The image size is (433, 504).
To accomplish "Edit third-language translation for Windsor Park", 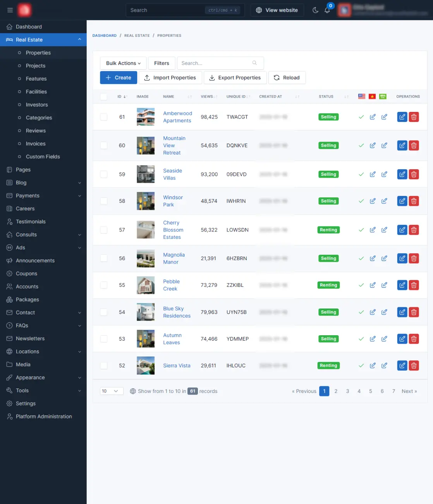I will pyautogui.click(x=384, y=201).
